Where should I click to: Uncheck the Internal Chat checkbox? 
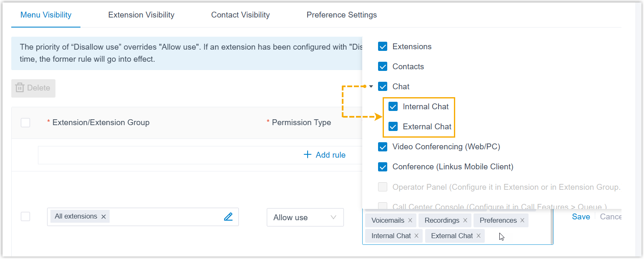pyautogui.click(x=393, y=107)
